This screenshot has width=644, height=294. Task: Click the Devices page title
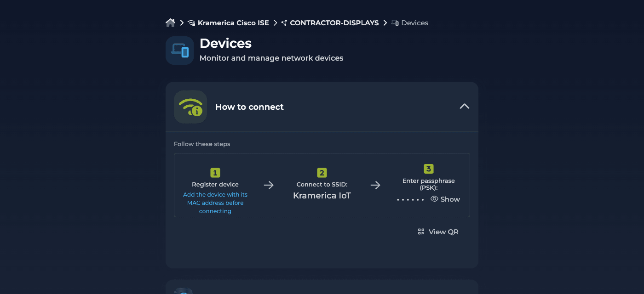(x=225, y=43)
